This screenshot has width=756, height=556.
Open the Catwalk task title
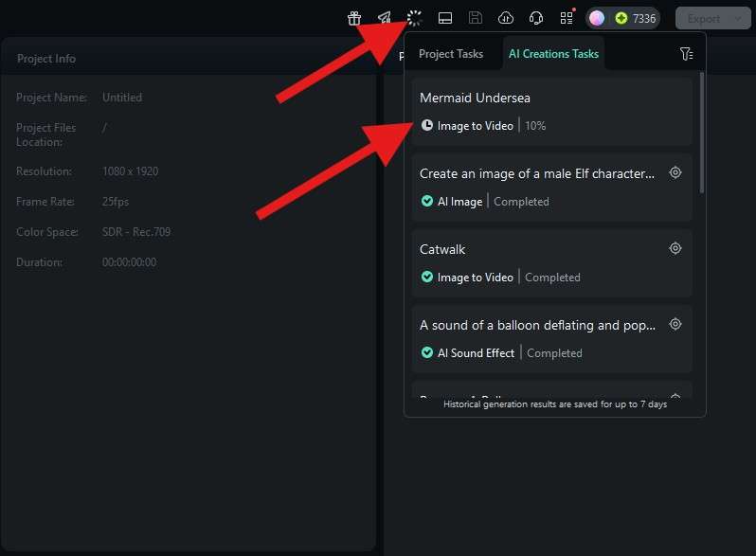point(442,249)
